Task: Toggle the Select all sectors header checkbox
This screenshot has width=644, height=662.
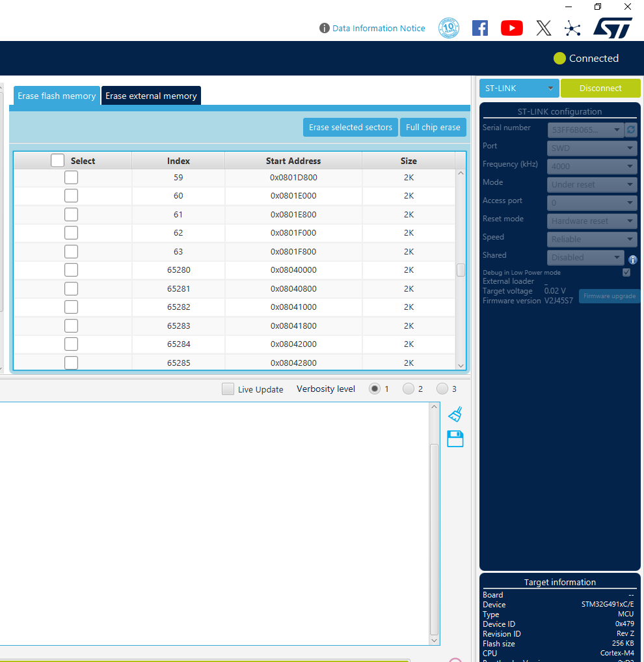Action: [57, 160]
